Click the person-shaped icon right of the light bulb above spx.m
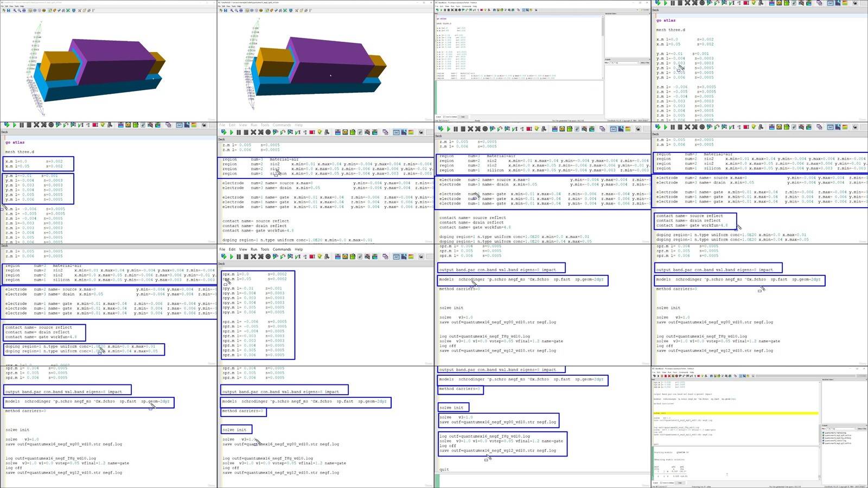Screen dimensions: 868x488 click(327, 256)
